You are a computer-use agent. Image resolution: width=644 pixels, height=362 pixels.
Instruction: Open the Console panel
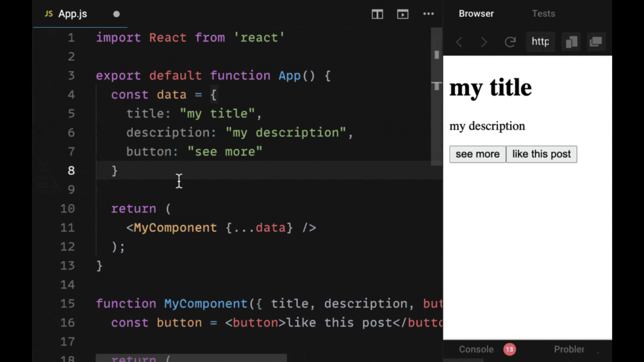(476, 349)
